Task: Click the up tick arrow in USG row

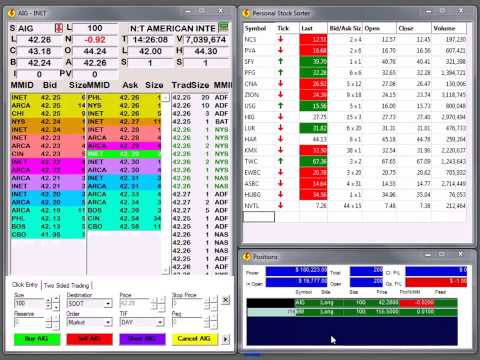Action: coord(281,105)
